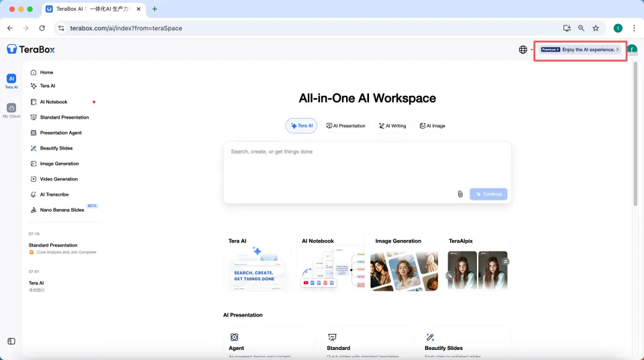Click the attachment paperclip icon

[460, 194]
